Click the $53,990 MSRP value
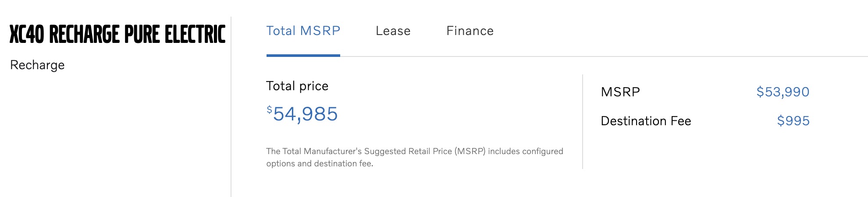This screenshot has height=197, width=868. tap(783, 92)
